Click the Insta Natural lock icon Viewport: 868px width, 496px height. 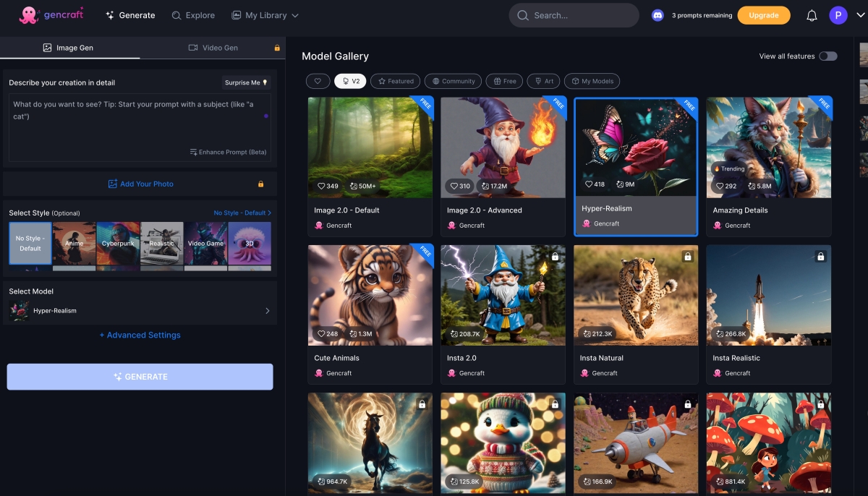687,256
